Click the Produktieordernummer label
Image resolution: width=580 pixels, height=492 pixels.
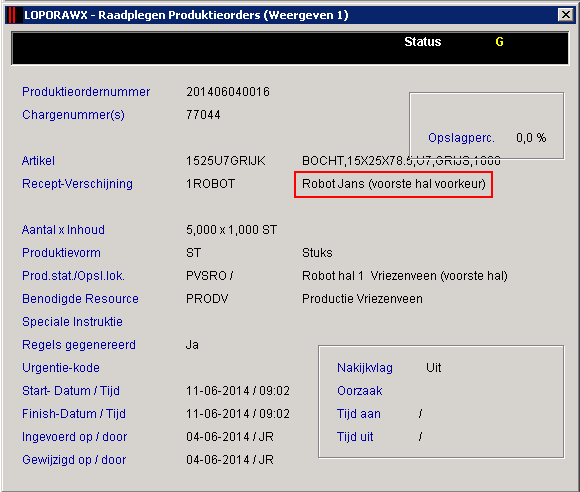tap(86, 92)
